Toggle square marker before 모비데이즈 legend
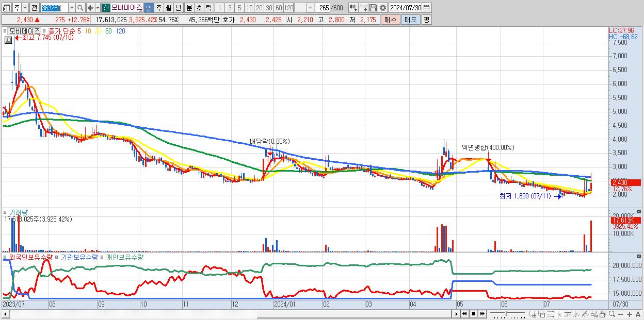The width and height of the screenshot is (644, 320). [5, 31]
